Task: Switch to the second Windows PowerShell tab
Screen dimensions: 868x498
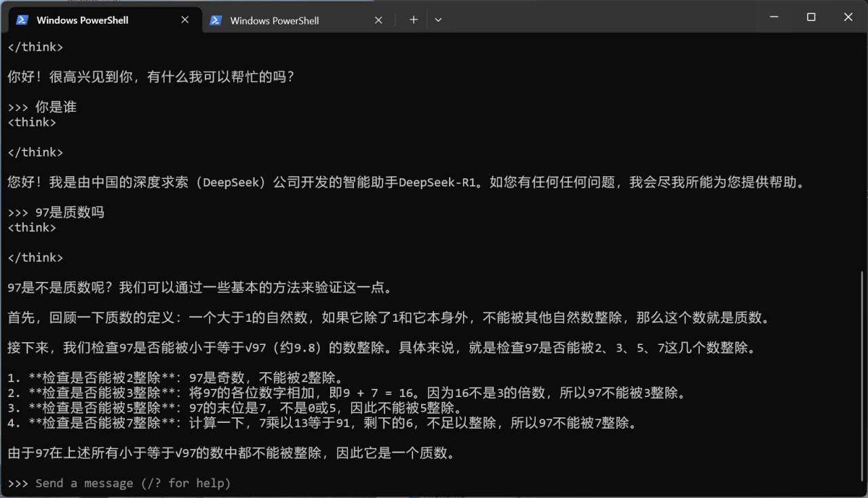Action: pyautogui.click(x=298, y=20)
